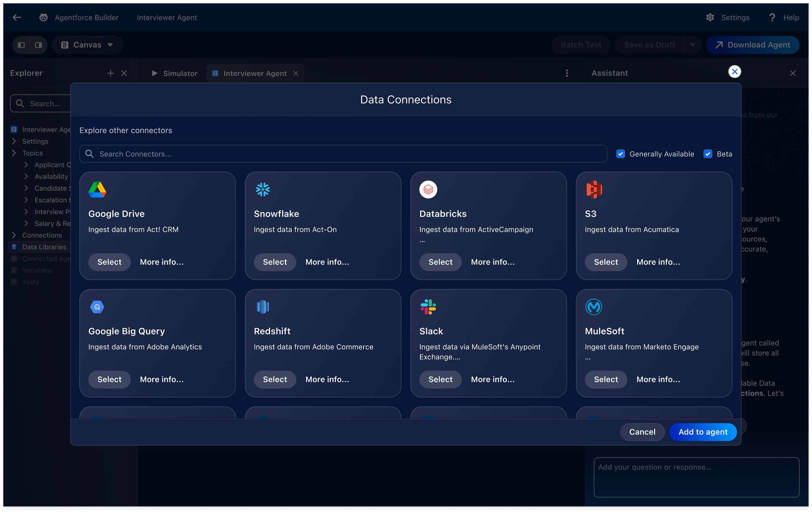This screenshot has height=513, width=812.
Task: Click the Interviewer Agent tree icon
Action: 14,130
